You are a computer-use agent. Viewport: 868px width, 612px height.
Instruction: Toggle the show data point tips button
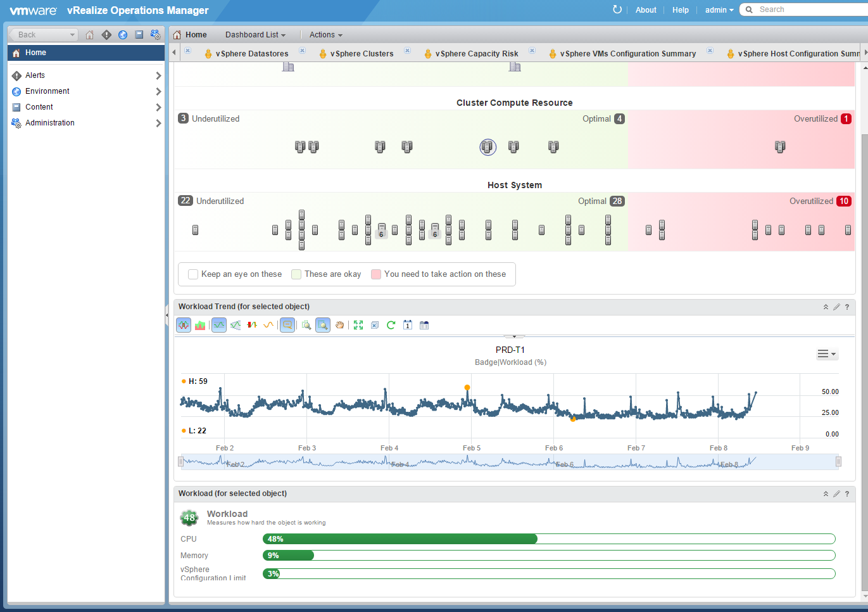tap(287, 325)
